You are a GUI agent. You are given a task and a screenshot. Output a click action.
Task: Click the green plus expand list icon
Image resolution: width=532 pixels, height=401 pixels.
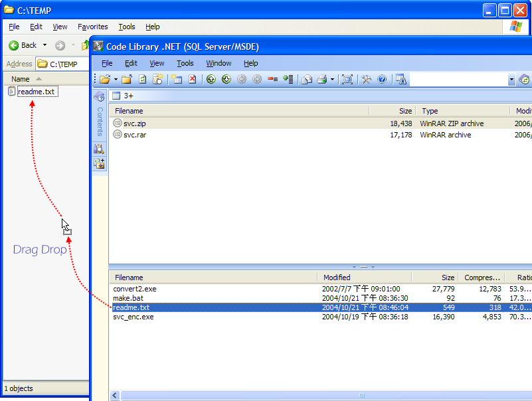coord(288,80)
